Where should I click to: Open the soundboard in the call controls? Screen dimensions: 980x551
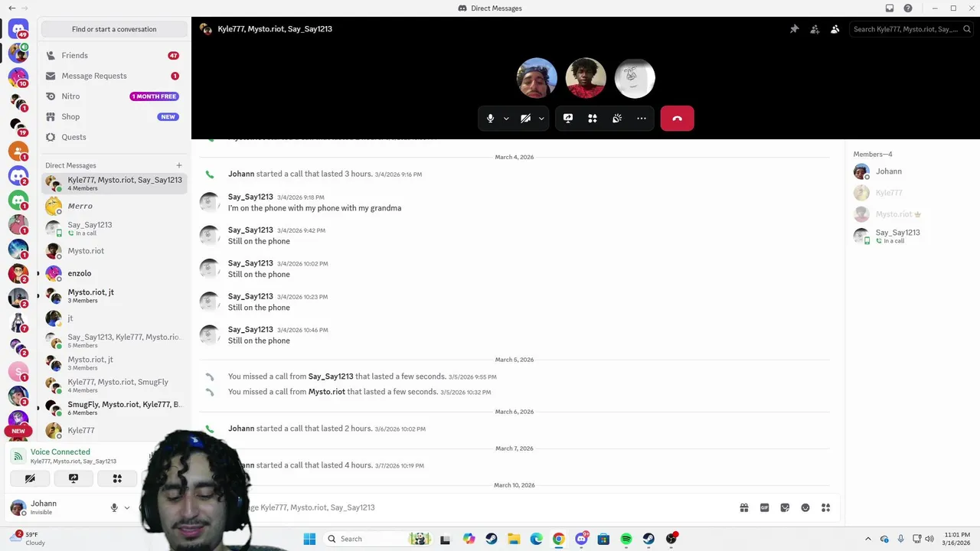pyautogui.click(x=617, y=119)
